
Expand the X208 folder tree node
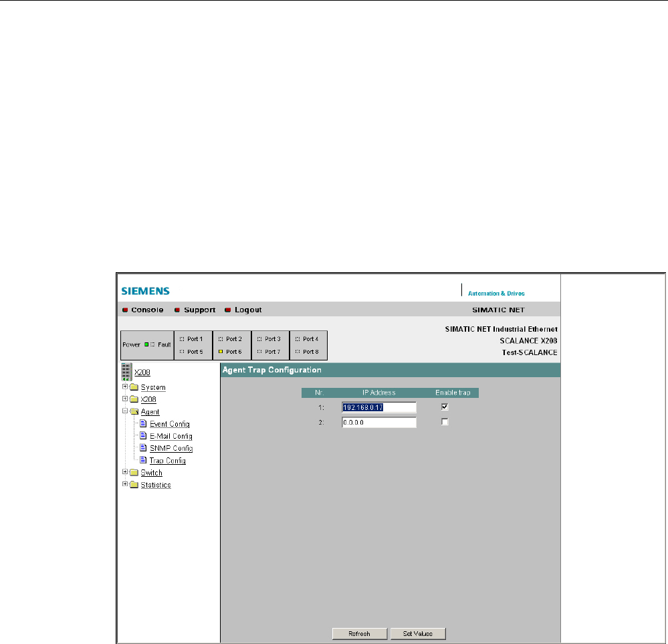coord(125,399)
